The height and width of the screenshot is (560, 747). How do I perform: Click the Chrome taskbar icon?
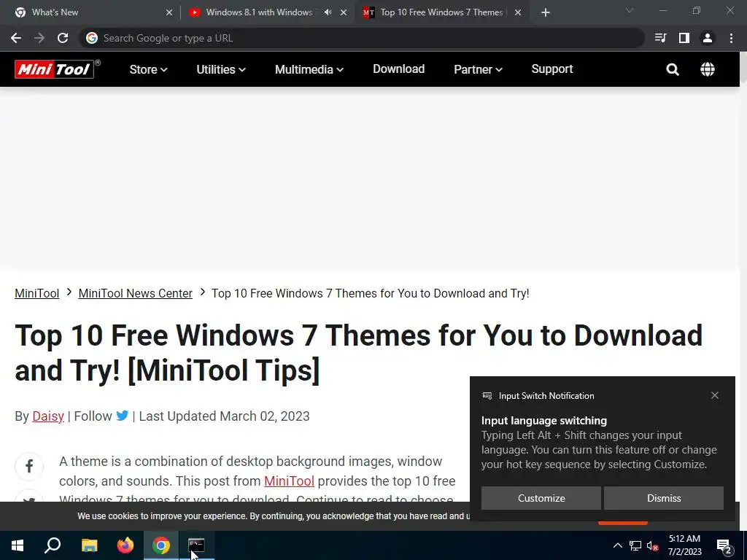[161, 545]
